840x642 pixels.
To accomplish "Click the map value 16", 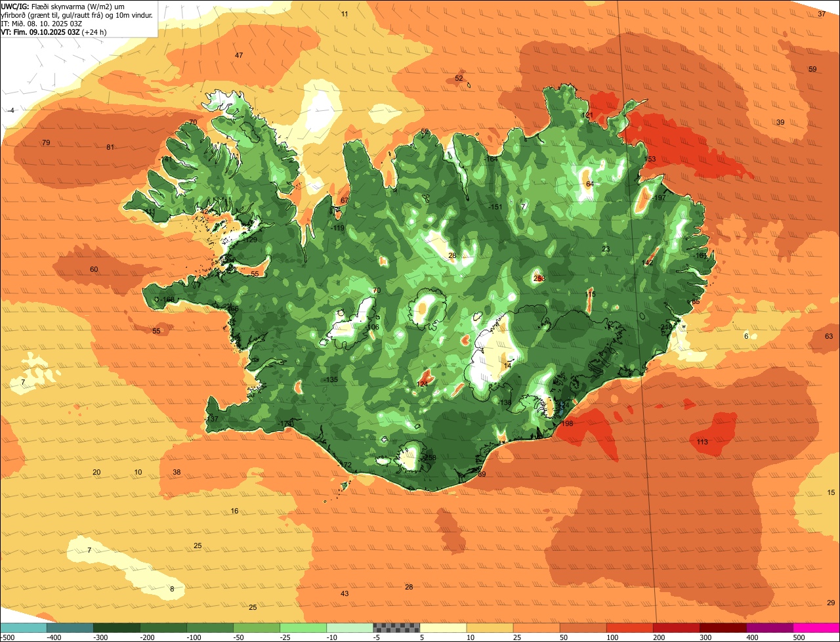I will [x=234, y=511].
